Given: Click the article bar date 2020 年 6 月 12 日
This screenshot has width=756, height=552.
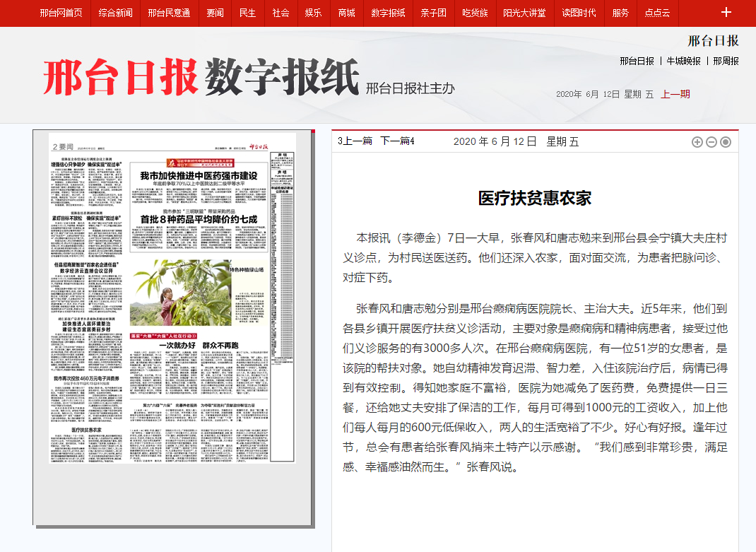Looking at the screenshot, I should (495, 141).
